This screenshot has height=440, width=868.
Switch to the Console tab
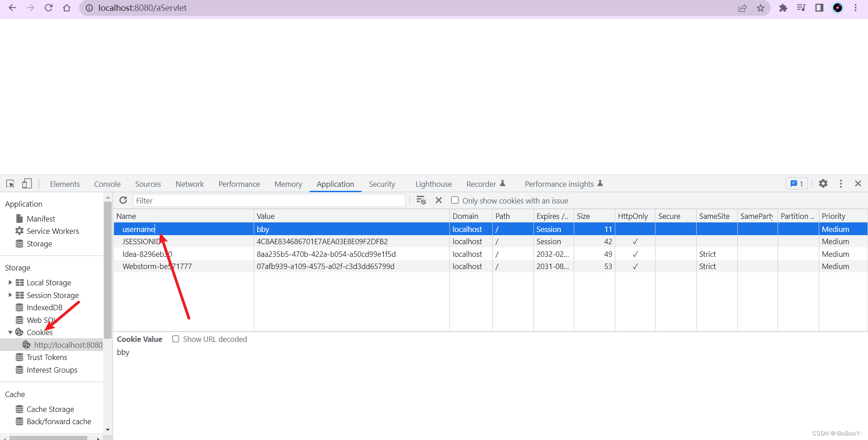(x=107, y=184)
